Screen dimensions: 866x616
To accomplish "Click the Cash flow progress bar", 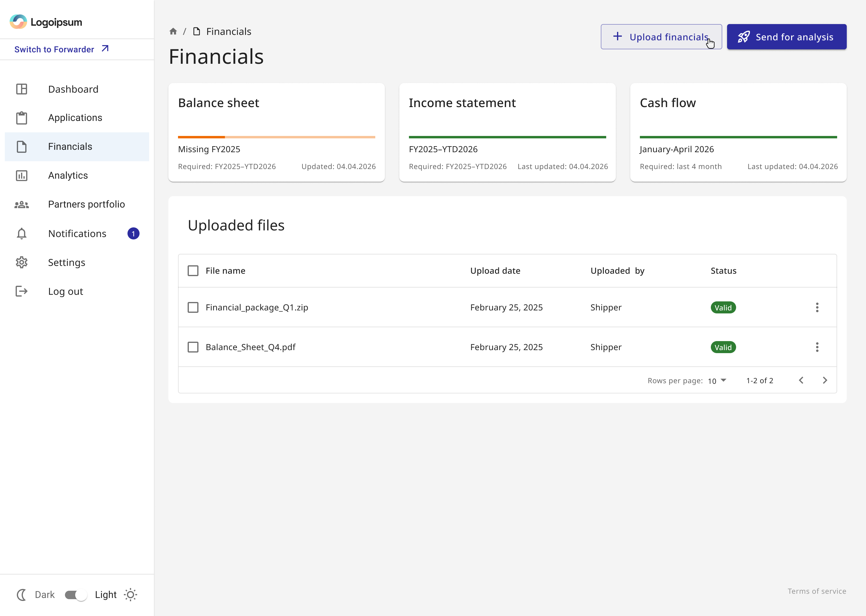I will coord(738,137).
